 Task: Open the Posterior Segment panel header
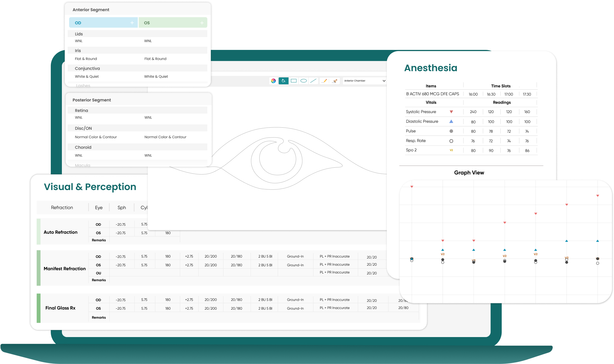coord(92,100)
